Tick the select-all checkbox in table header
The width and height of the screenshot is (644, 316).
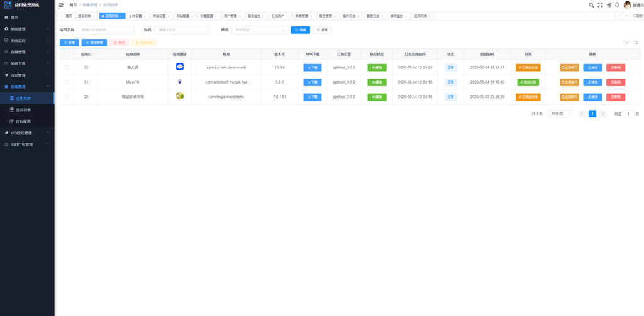tap(67, 54)
